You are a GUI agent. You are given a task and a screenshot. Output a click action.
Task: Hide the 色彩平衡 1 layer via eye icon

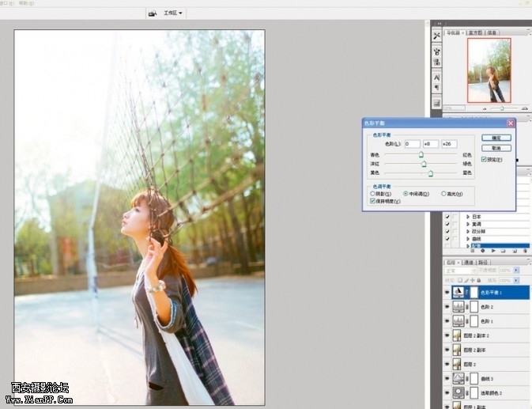coord(447,292)
